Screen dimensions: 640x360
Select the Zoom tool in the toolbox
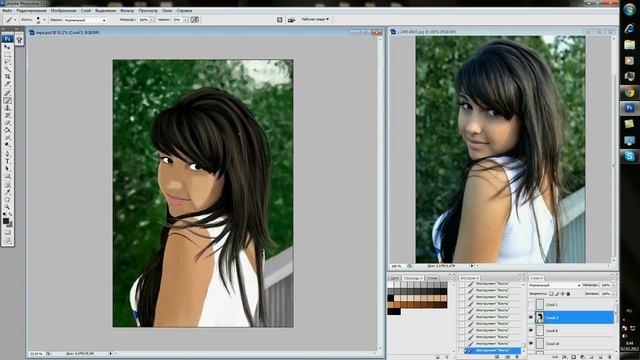coord(7,207)
